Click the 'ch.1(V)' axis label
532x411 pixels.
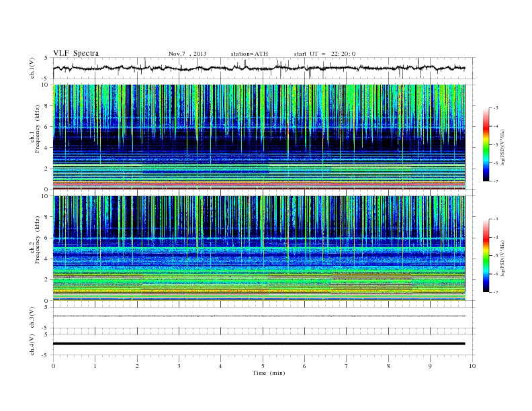[x=32, y=68]
